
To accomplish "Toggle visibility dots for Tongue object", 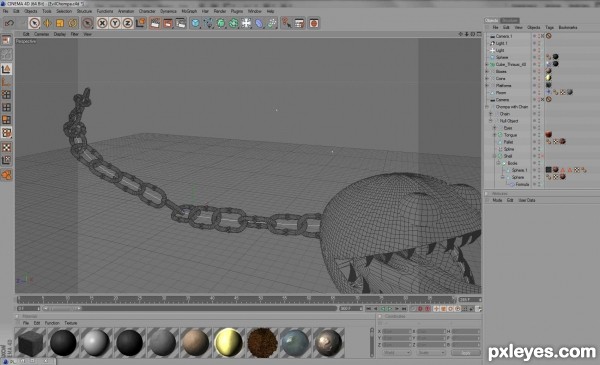I will point(539,135).
